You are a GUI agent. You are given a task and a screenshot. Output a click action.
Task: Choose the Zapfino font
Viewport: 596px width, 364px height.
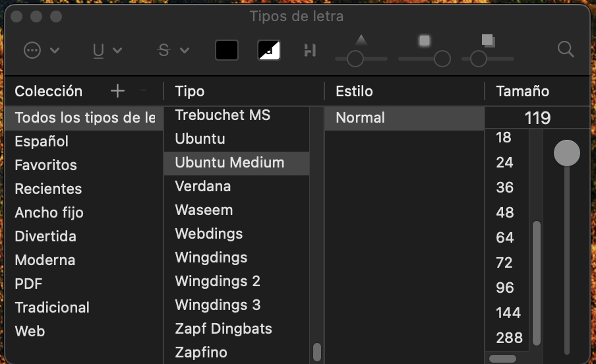pyautogui.click(x=201, y=352)
